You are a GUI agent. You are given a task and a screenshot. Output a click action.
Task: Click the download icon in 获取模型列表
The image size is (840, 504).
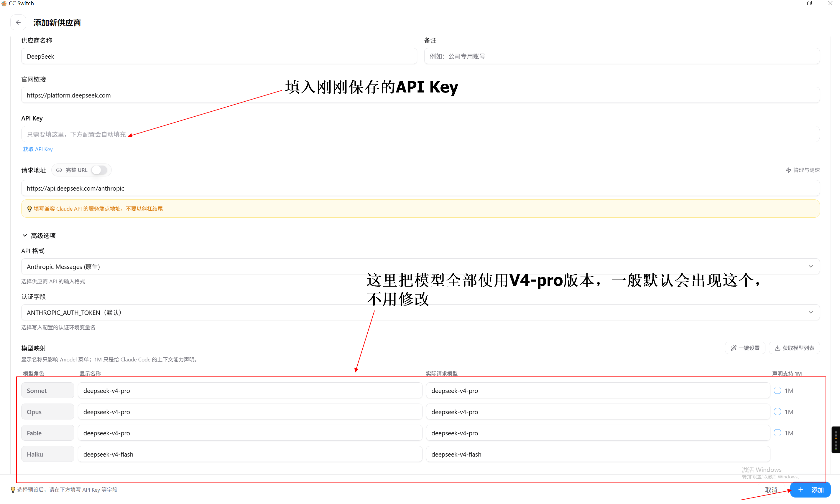(x=777, y=348)
